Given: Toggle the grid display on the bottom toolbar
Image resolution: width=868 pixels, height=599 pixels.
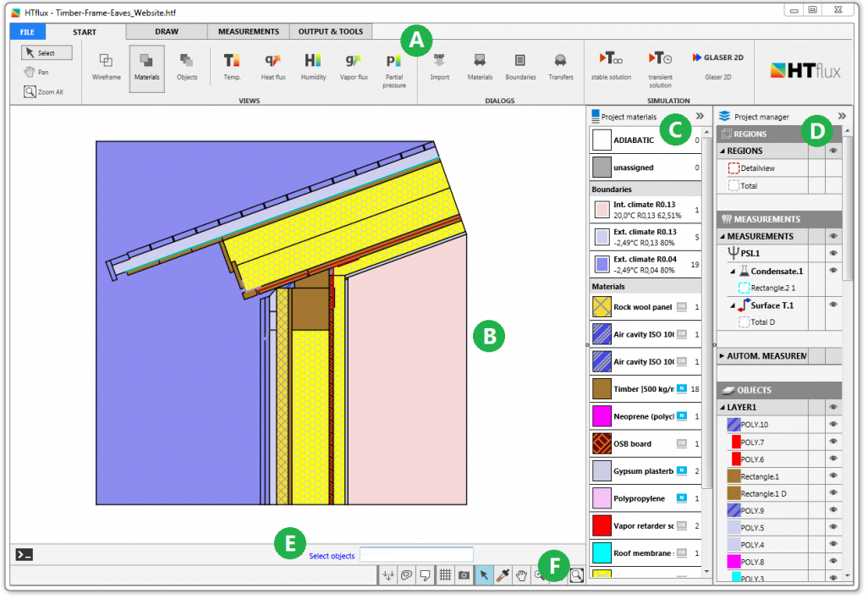Looking at the screenshot, I should tap(445, 574).
